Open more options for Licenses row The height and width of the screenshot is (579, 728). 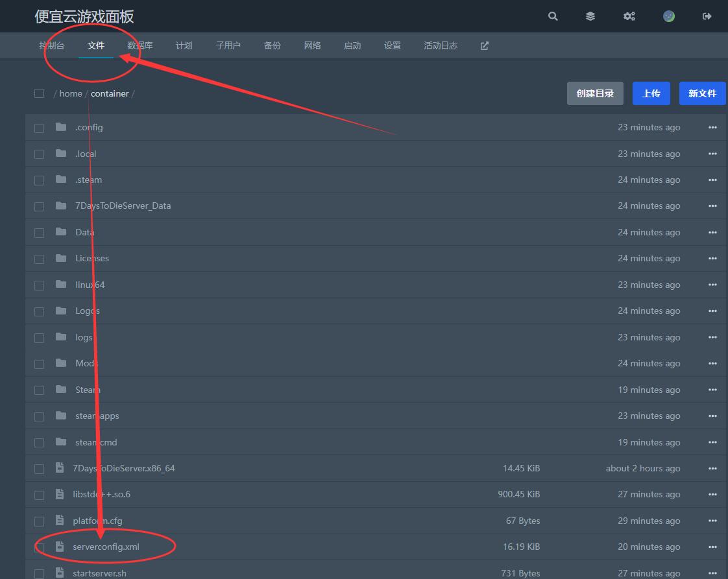(712, 258)
